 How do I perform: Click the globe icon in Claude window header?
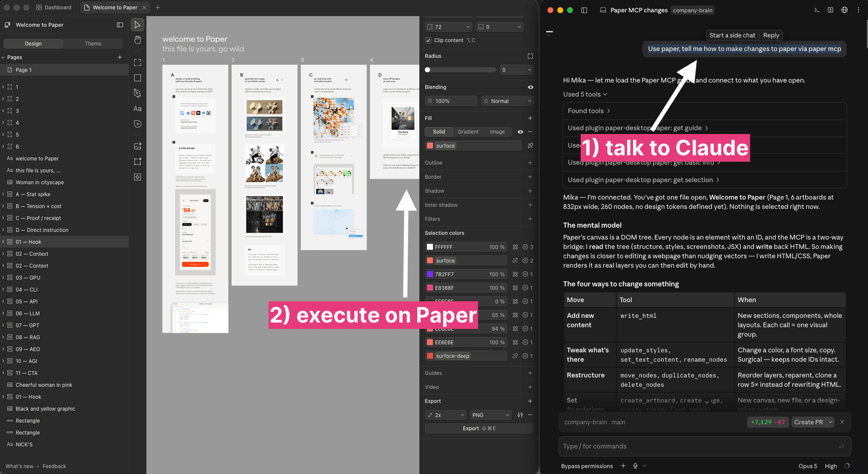click(844, 10)
